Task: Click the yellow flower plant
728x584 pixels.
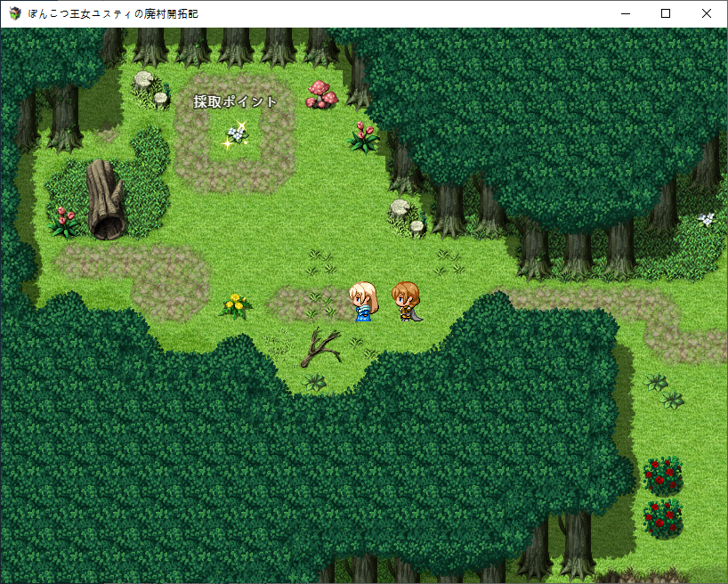Action: [236, 306]
